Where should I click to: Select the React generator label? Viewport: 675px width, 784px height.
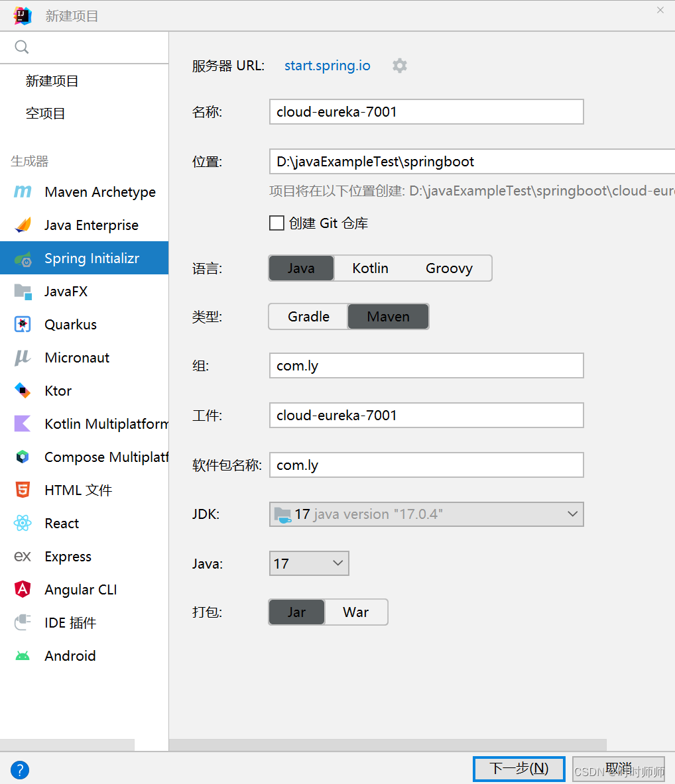[x=62, y=523]
